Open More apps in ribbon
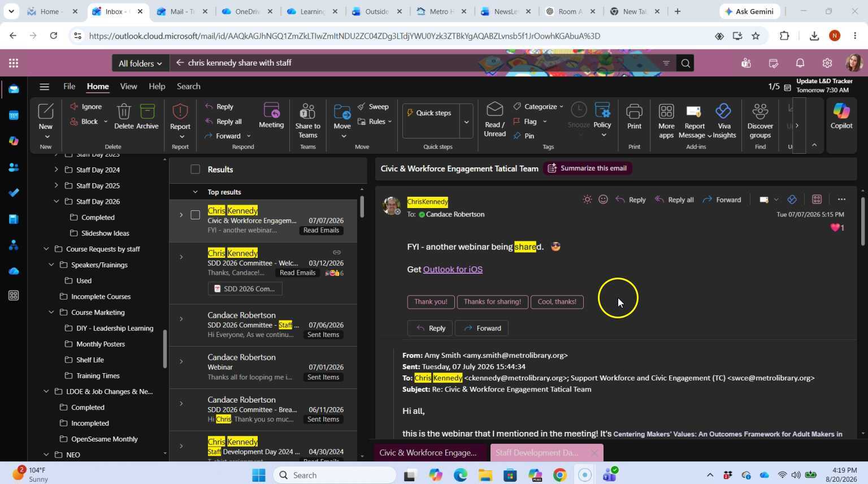 click(x=666, y=120)
